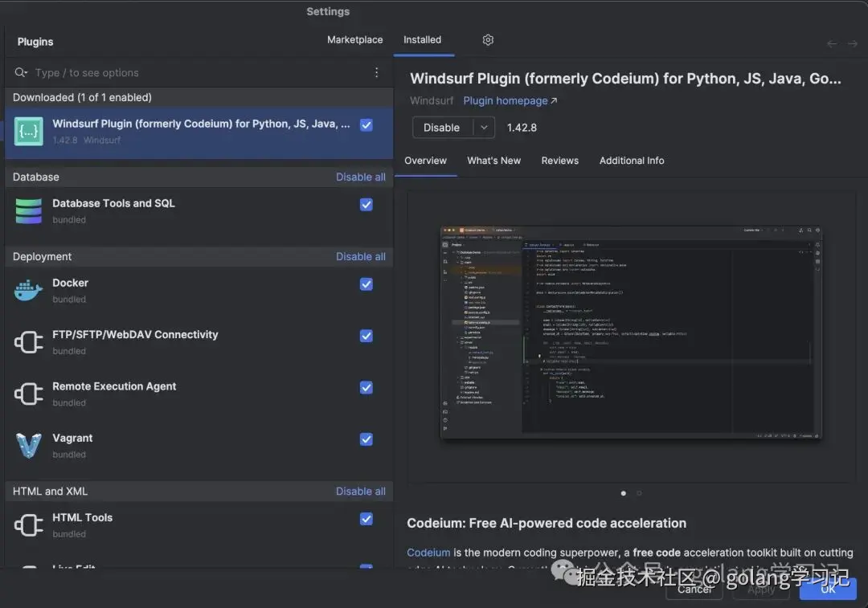The height and width of the screenshot is (608, 868).
Task: Uncheck the Docker plugin checkbox
Action: click(x=366, y=284)
